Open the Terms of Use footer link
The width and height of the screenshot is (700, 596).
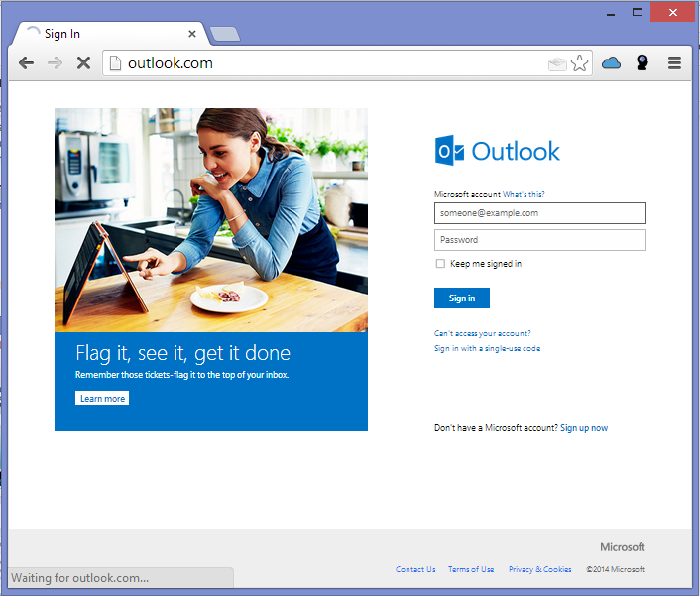(x=471, y=569)
